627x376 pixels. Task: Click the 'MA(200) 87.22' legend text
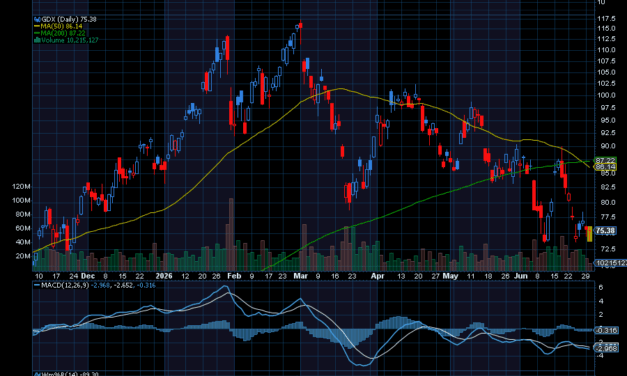click(x=63, y=33)
